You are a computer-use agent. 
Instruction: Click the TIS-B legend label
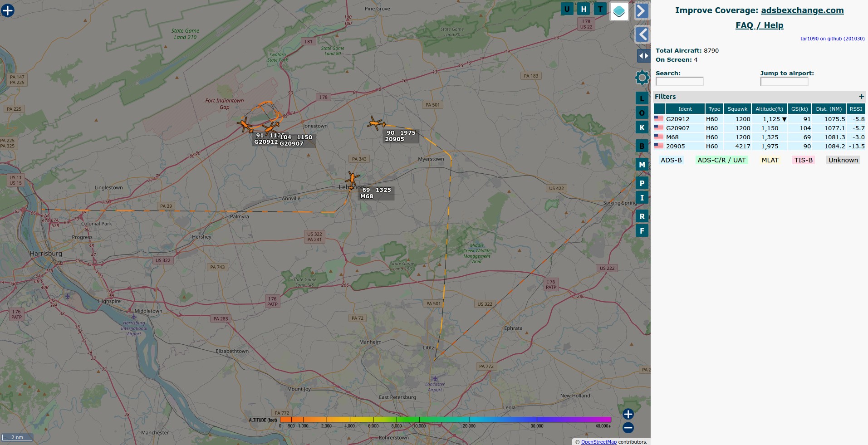(803, 160)
